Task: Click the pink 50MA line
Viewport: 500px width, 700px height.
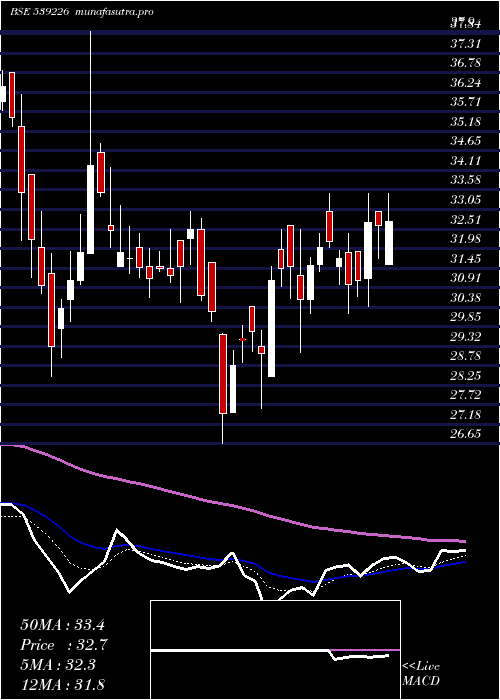Action: (232, 505)
